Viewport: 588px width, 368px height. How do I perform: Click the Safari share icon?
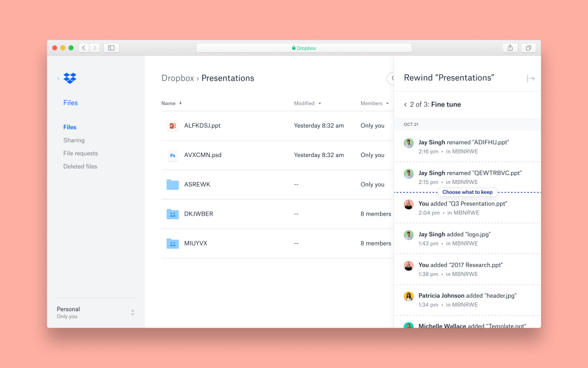(510, 48)
